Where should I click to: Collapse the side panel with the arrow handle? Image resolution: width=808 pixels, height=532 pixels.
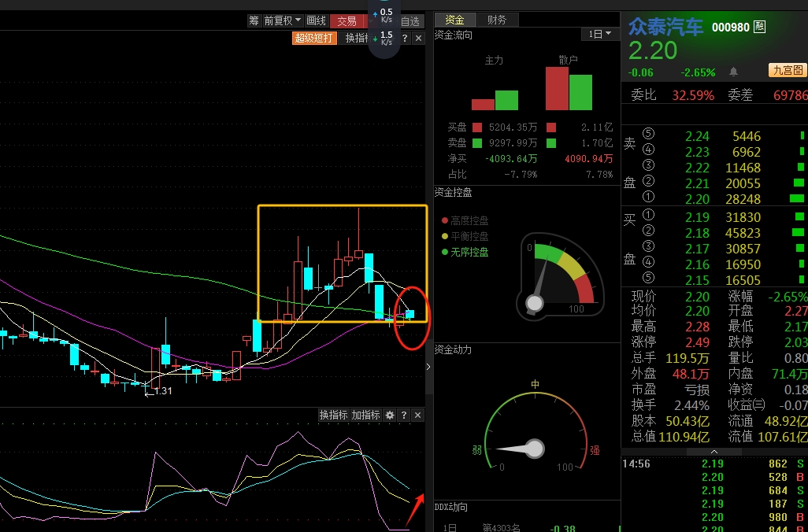[x=428, y=367]
